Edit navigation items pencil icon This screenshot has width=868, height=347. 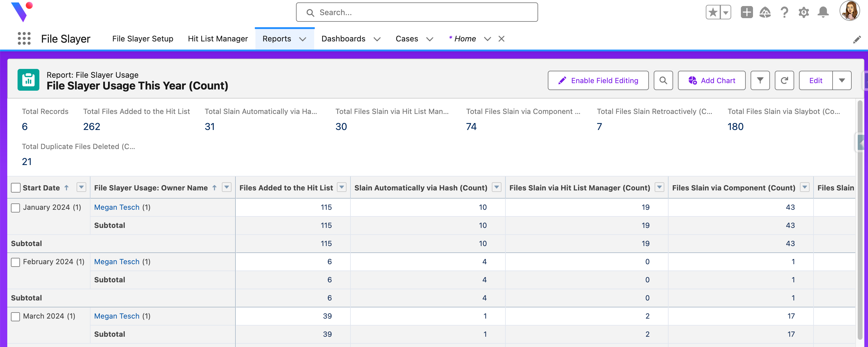click(x=857, y=39)
